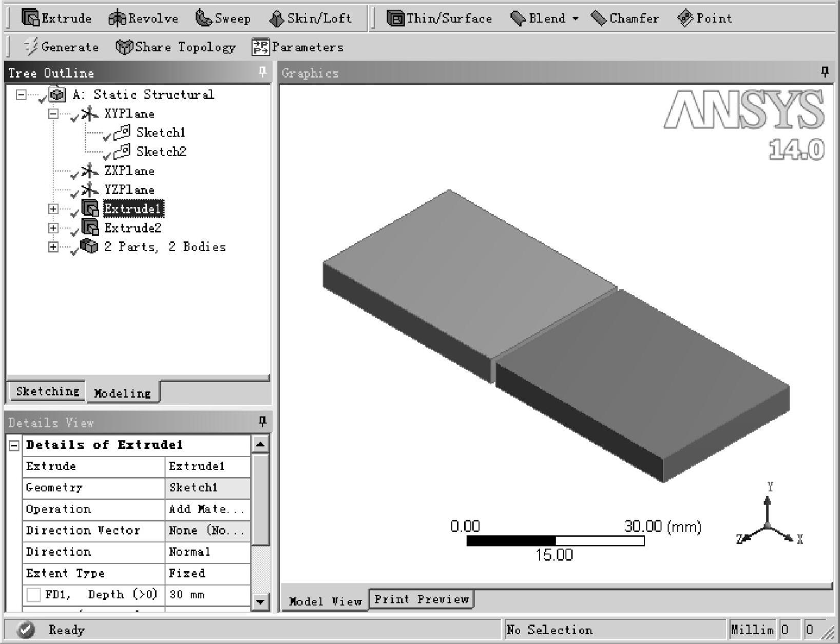Click the Depth value 30 mm
This screenshot has width=840, height=644.
pos(207,595)
